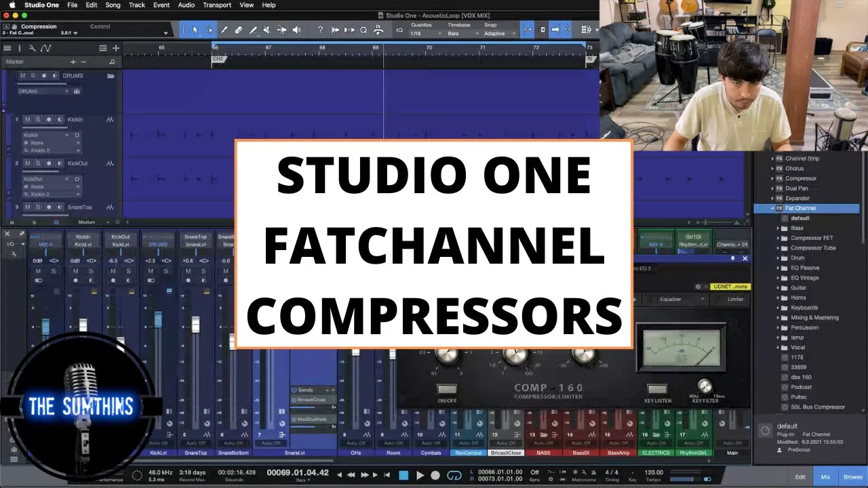Image resolution: width=868 pixels, height=488 pixels.
Task: Mute the DRUMS folder track
Action: [x=22, y=76]
